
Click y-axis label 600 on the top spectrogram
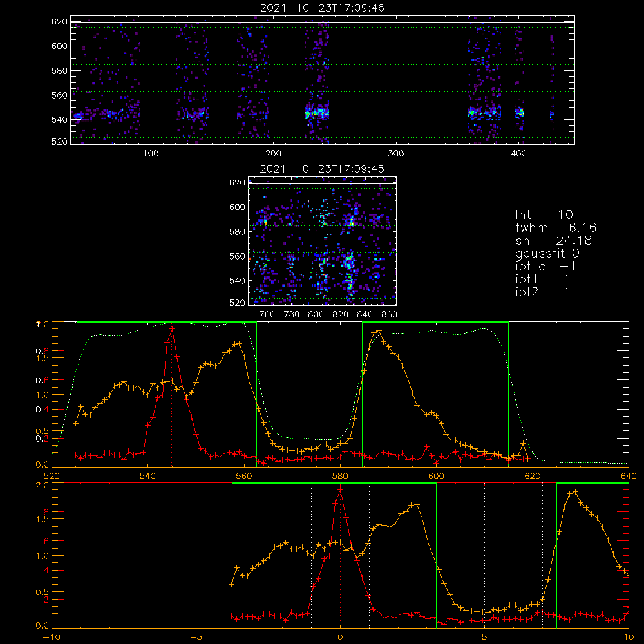[x=59, y=46]
